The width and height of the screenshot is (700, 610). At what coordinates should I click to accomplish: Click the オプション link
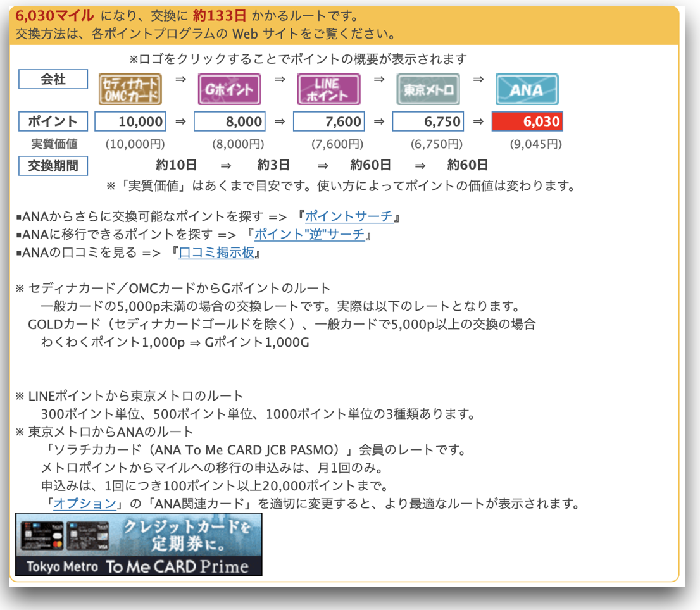(85, 503)
